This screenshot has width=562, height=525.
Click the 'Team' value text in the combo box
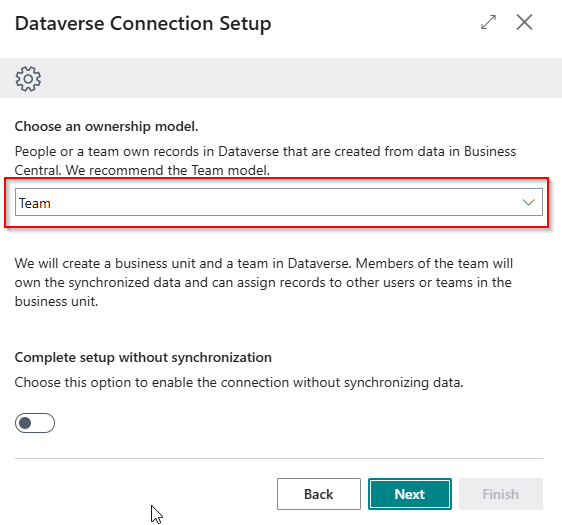click(x=35, y=203)
